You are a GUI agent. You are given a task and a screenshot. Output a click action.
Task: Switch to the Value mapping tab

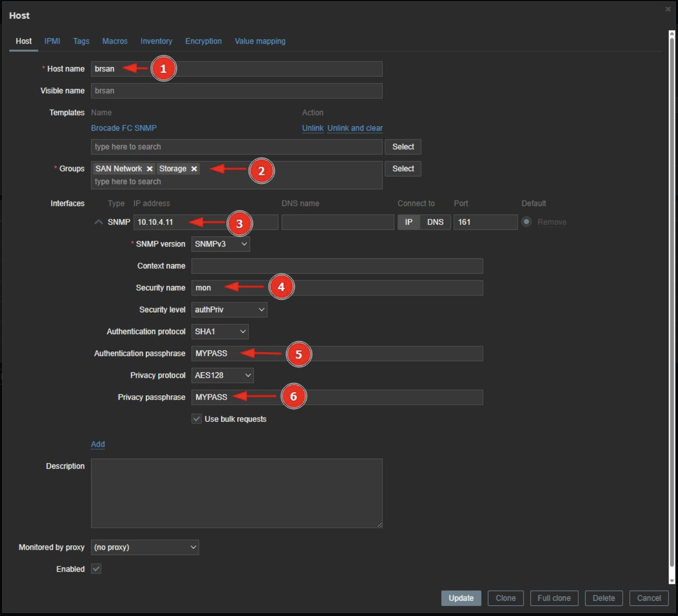coord(260,41)
